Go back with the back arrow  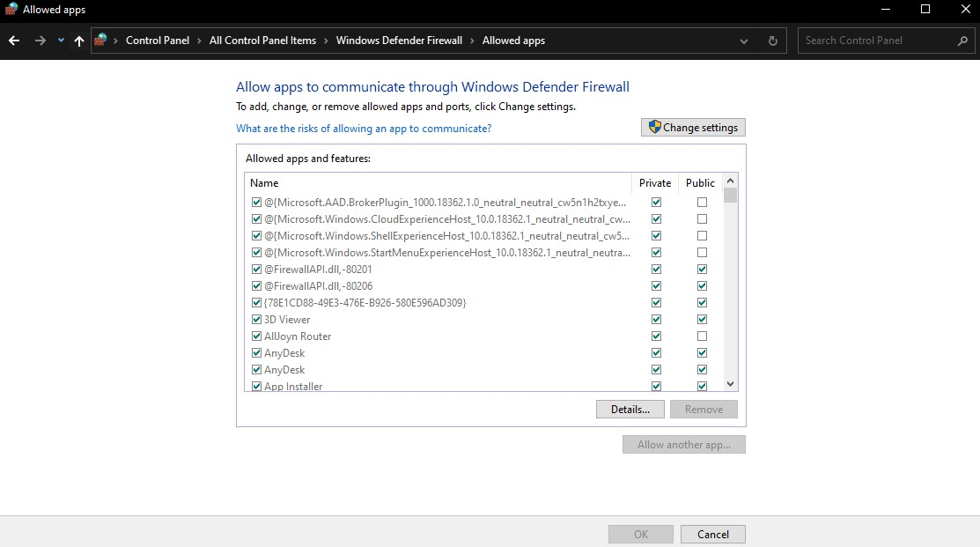(14, 41)
